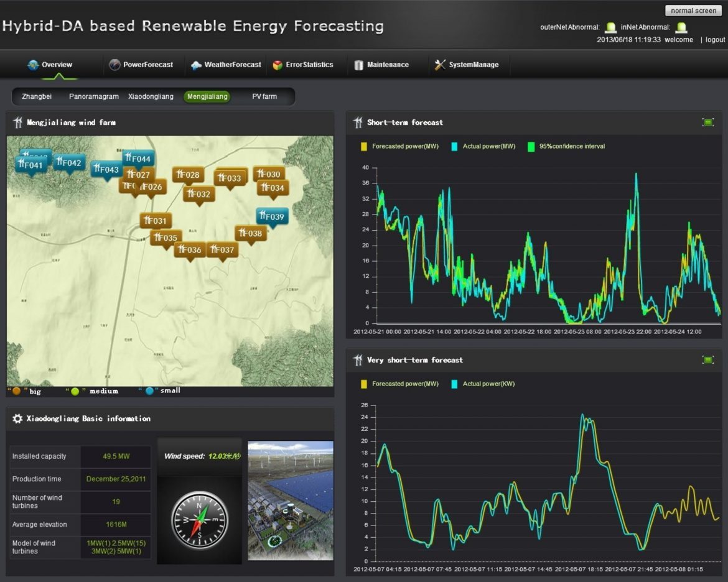This screenshot has width=728, height=582.
Task: Click the gear icon on Xiaodongliang Basic information panel
Action: 17,418
